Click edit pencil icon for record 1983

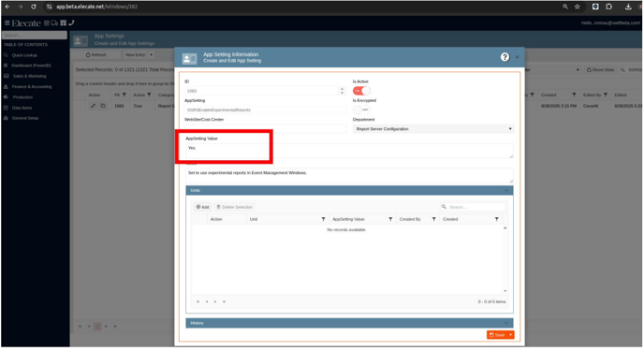(x=93, y=106)
